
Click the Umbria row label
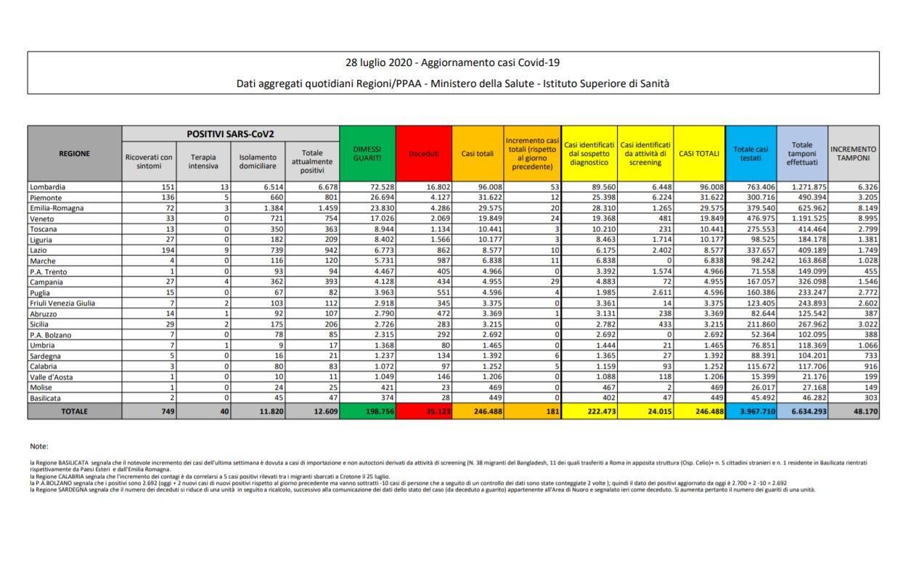tap(43, 345)
